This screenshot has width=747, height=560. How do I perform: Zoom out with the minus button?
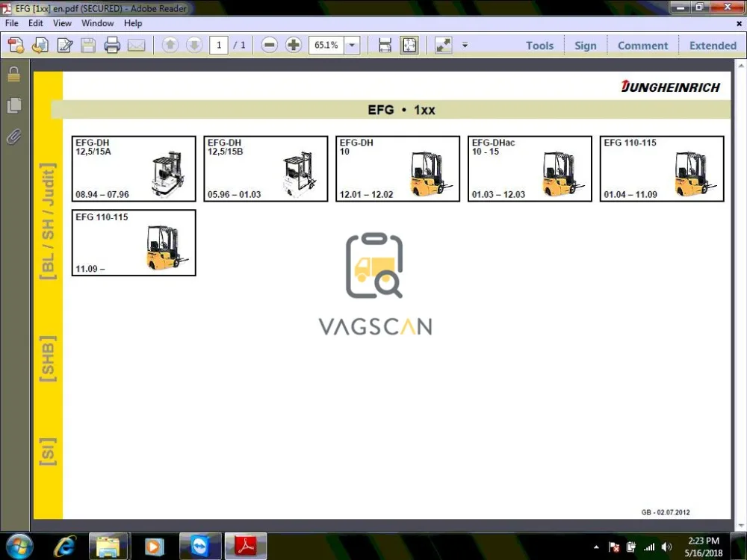(x=269, y=46)
